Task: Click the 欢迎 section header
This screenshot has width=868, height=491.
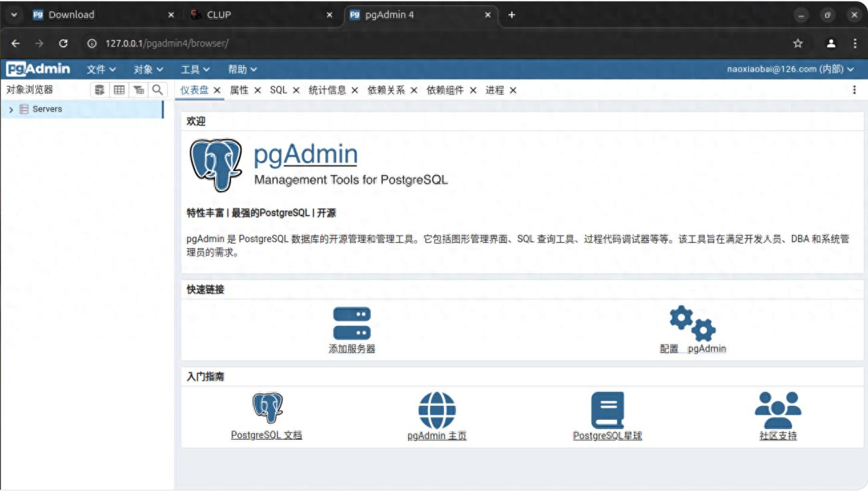Action: pos(196,121)
